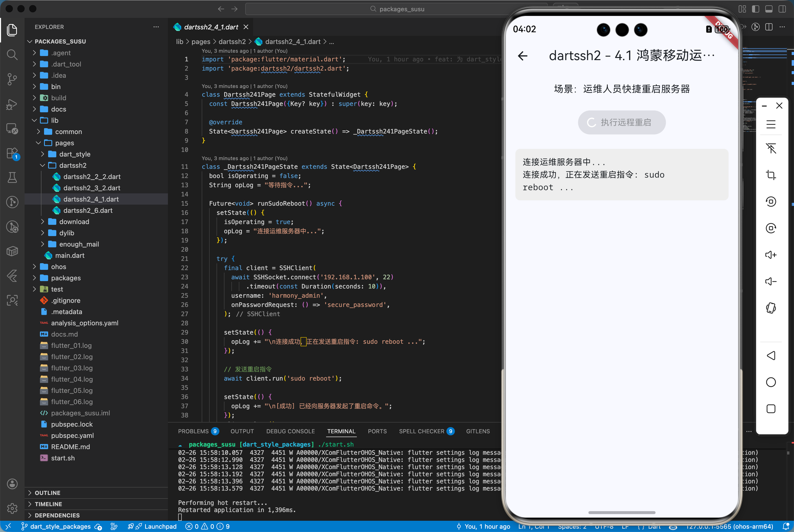Open the PROBLEMS panel tab
Image resolution: width=794 pixels, height=532 pixels.
coord(194,431)
